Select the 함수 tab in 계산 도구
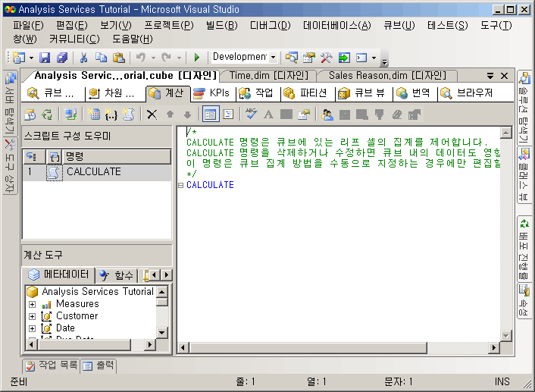Viewport: 535px width, 392px height. point(117,275)
